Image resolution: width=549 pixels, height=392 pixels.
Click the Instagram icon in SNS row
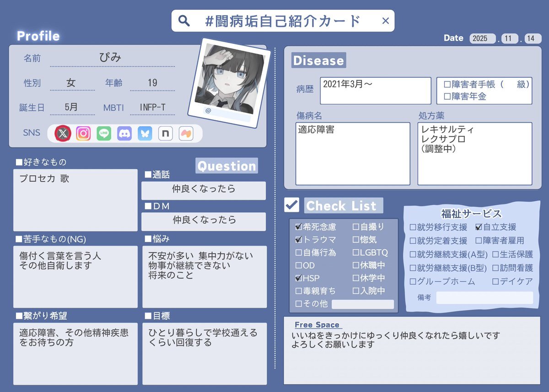tap(83, 134)
